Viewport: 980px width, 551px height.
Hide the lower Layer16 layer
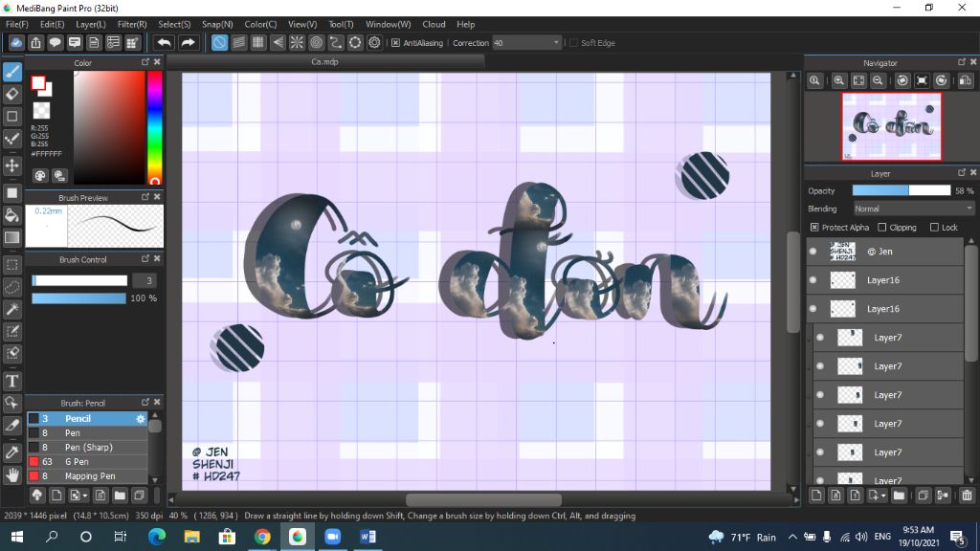pyautogui.click(x=813, y=309)
